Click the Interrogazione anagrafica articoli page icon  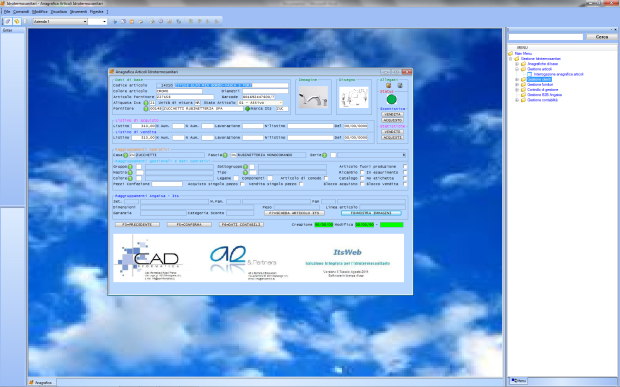[x=529, y=74]
